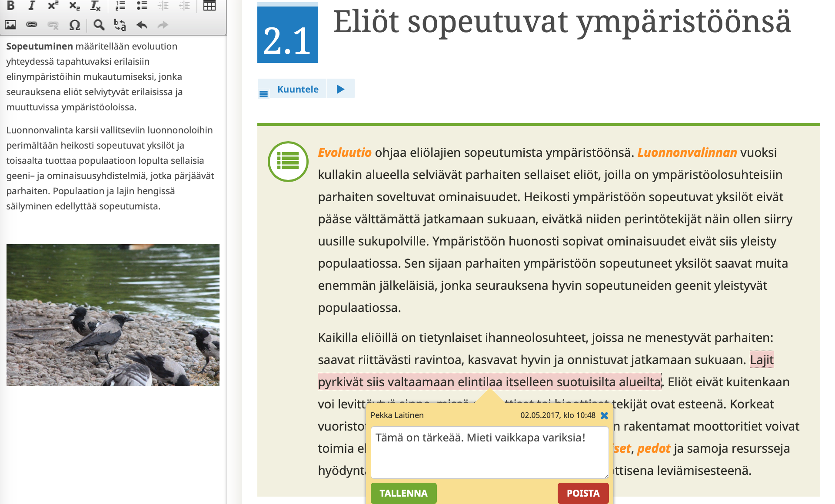The height and width of the screenshot is (504, 835).
Task: Toggle superscript formatting
Action: pos(53,5)
